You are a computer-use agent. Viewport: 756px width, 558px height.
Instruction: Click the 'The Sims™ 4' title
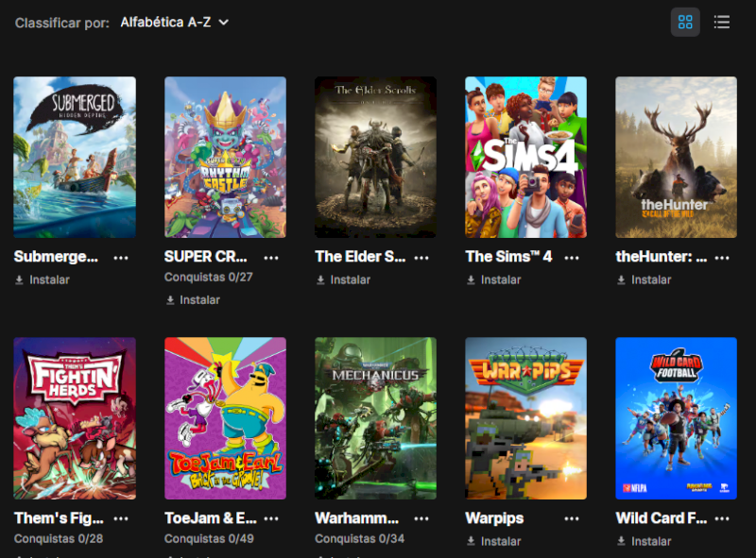[x=508, y=257]
